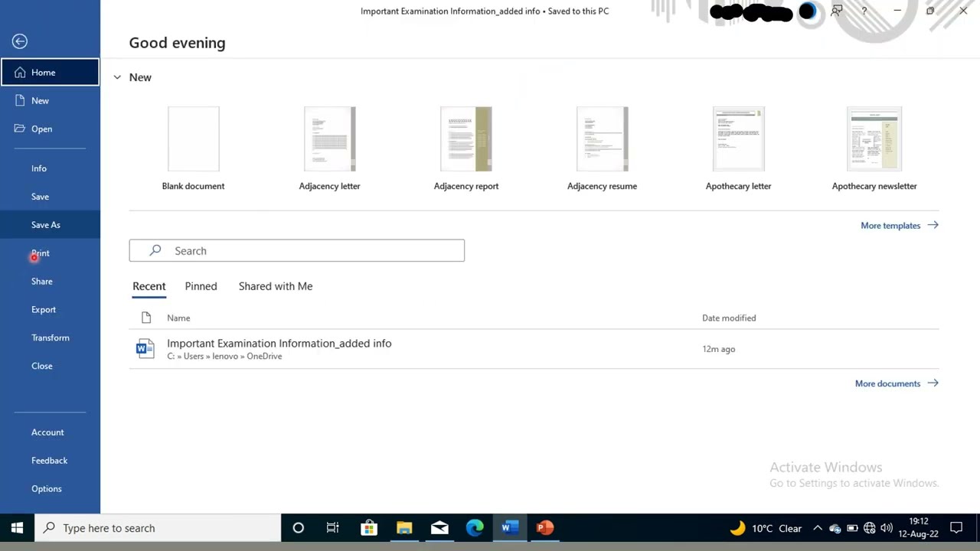Open the Windows Start menu

click(17, 528)
